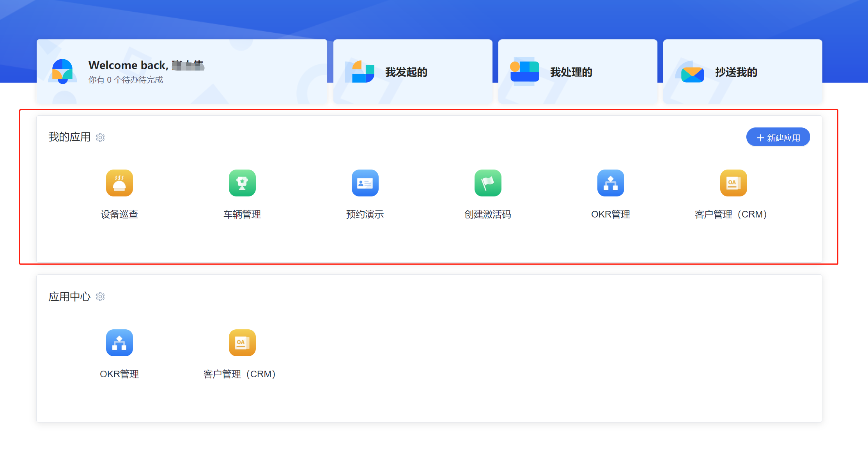This screenshot has height=449, width=868.
Task: Click the 我发起的 card icon
Action: point(360,72)
